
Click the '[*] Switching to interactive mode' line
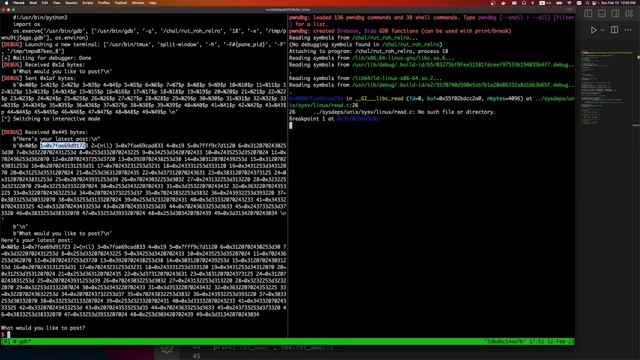click(x=51, y=119)
